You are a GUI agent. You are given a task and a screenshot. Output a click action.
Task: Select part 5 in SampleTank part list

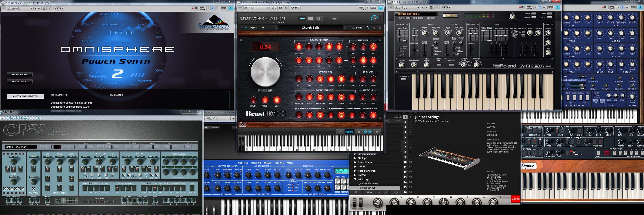[405, 137]
